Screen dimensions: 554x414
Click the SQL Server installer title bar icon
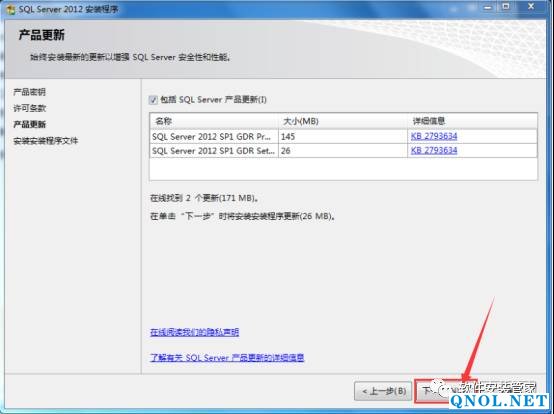[x=11, y=9]
